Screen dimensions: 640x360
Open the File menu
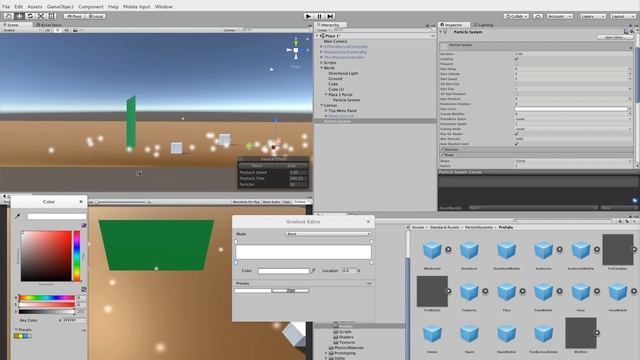pyautogui.click(x=6, y=7)
